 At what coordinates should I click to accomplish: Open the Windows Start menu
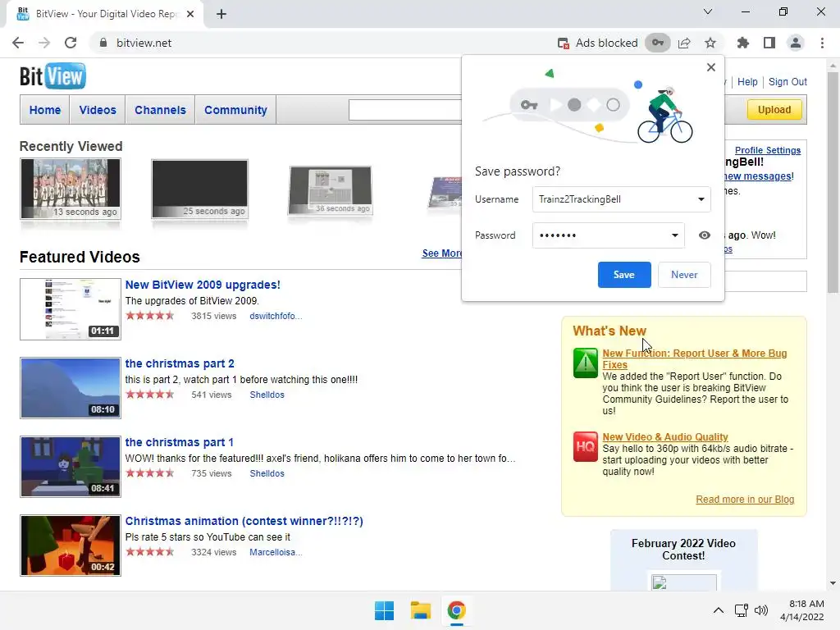(x=384, y=610)
